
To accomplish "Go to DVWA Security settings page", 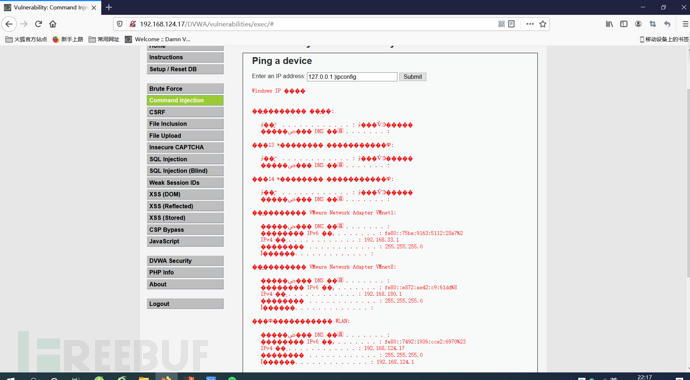I will [185, 261].
